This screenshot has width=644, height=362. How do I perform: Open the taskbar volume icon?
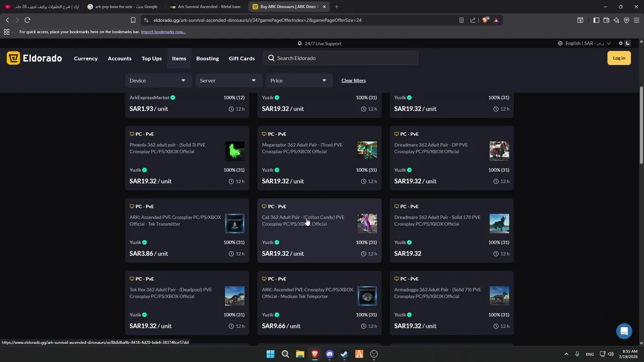click(611, 354)
